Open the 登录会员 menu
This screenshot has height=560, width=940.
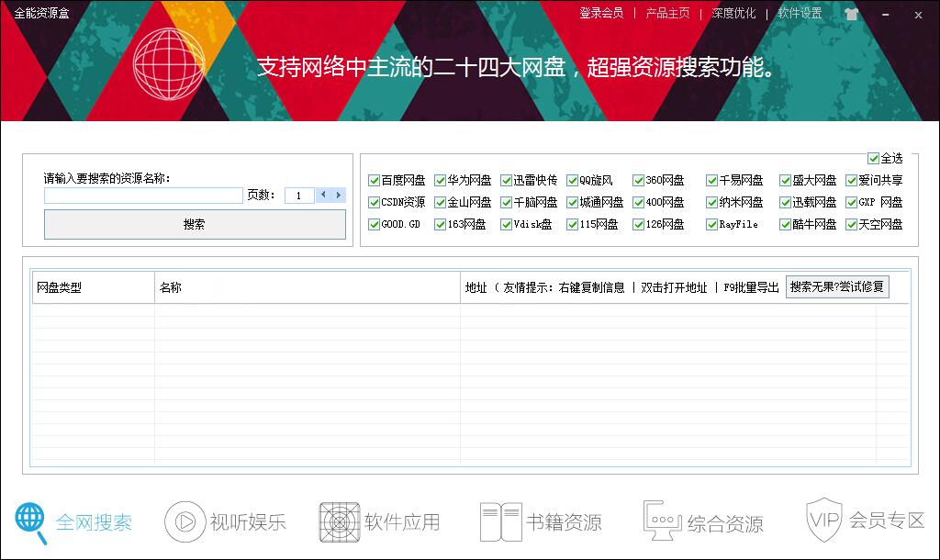[x=601, y=14]
